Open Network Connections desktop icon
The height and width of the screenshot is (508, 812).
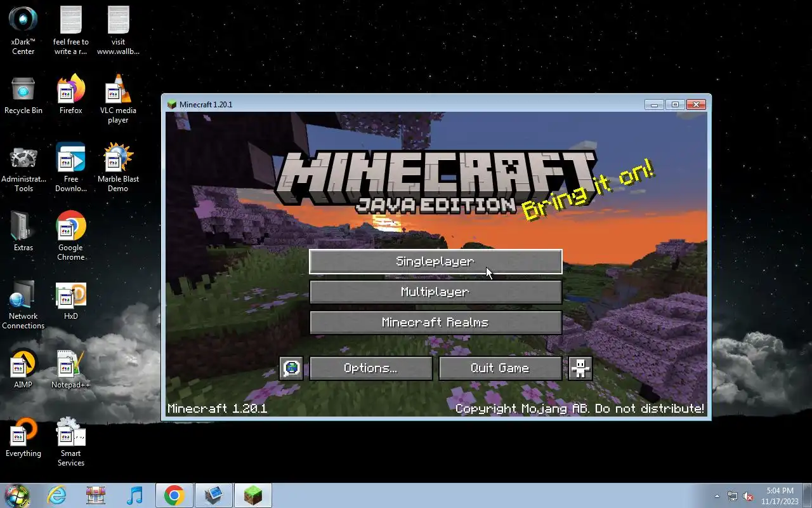(x=23, y=305)
